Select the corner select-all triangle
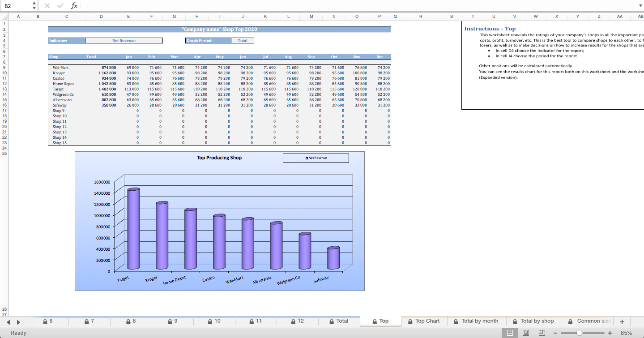The height and width of the screenshot is (338, 644). point(4,16)
